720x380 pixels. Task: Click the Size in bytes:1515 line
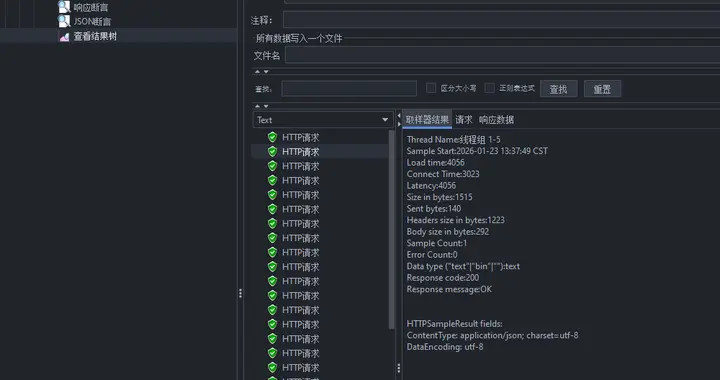tap(439, 197)
